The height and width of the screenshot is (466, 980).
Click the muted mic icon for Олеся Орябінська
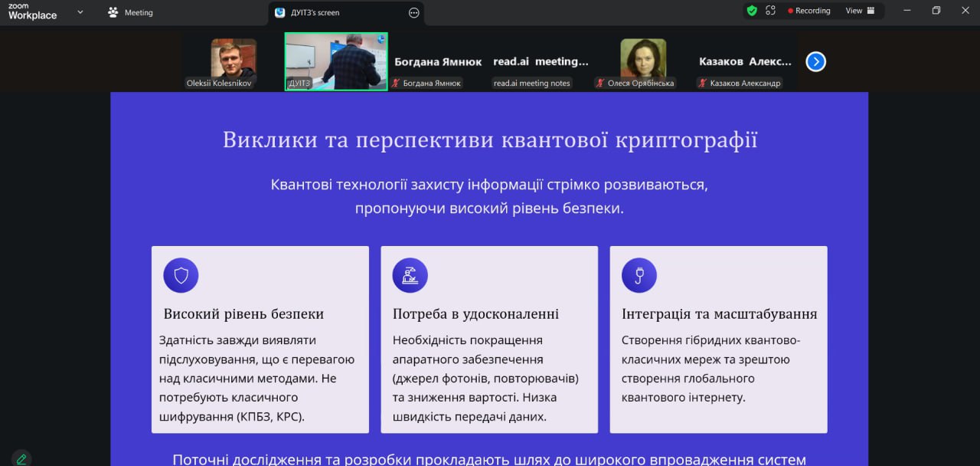pos(601,83)
